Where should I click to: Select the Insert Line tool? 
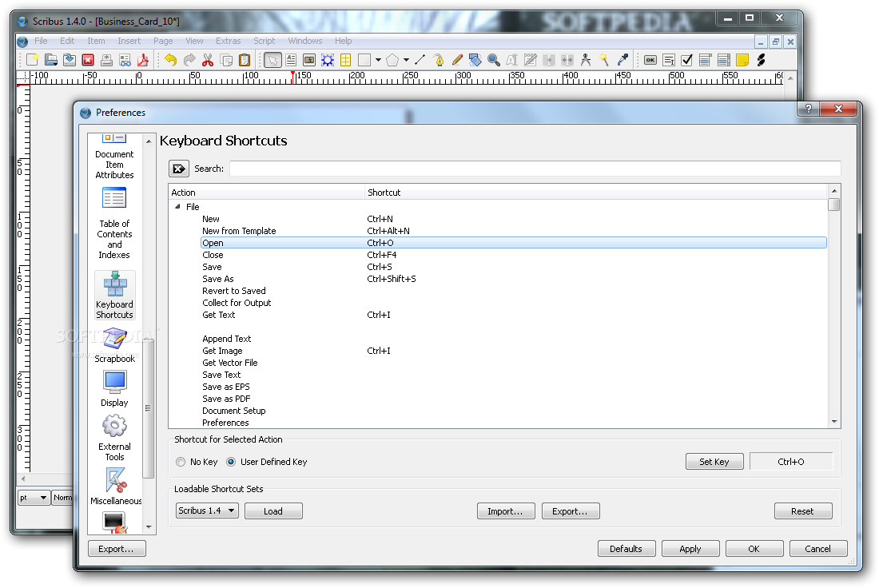point(420,59)
